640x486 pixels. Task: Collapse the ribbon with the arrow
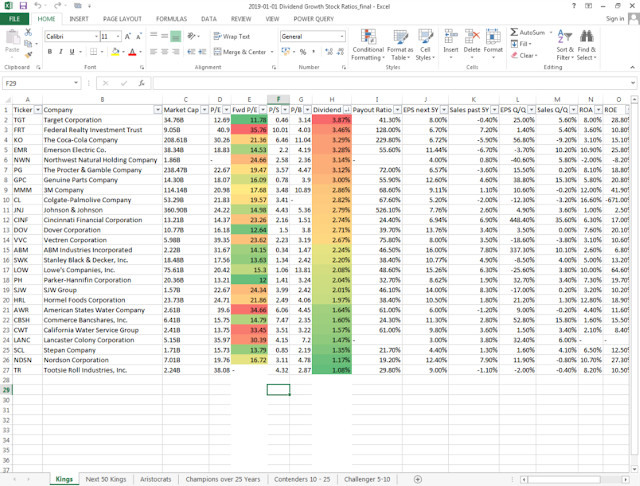[632, 67]
